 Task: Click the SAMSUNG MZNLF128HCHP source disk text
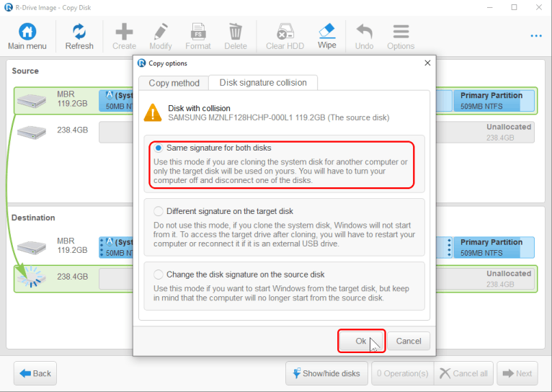click(x=278, y=117)
